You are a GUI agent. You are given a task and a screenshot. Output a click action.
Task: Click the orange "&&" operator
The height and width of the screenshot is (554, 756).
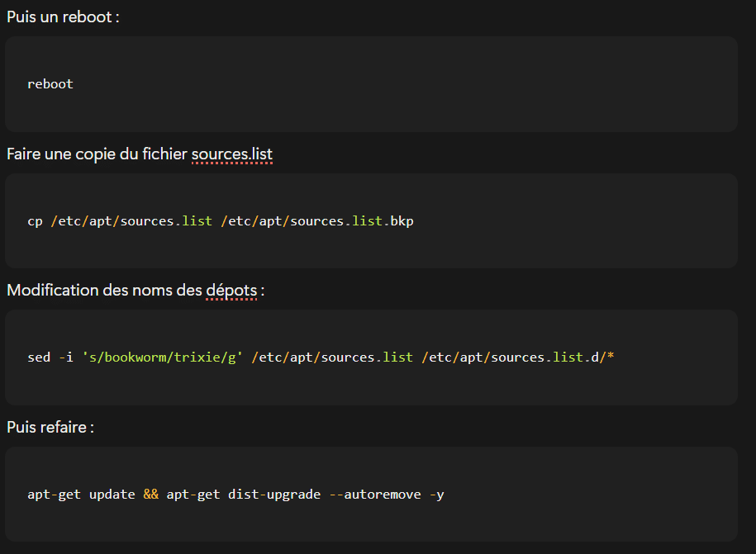[150, 495]
